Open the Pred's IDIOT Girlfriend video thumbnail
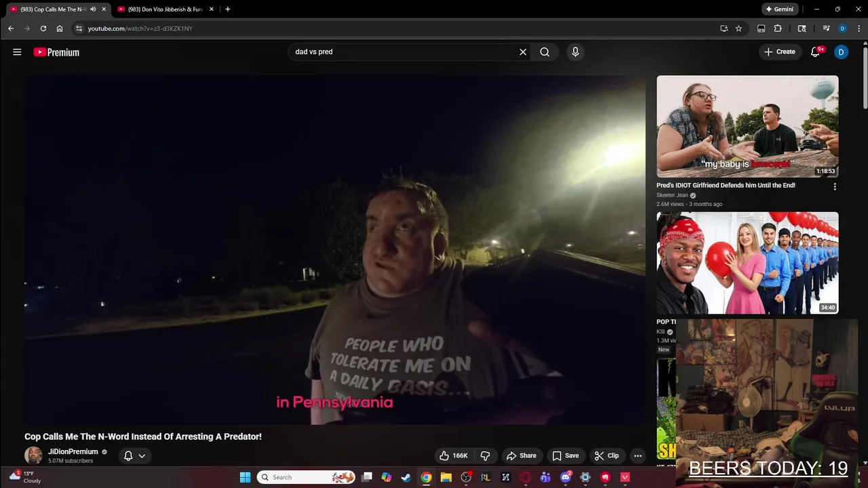868x488 pixels. point(747,126)
